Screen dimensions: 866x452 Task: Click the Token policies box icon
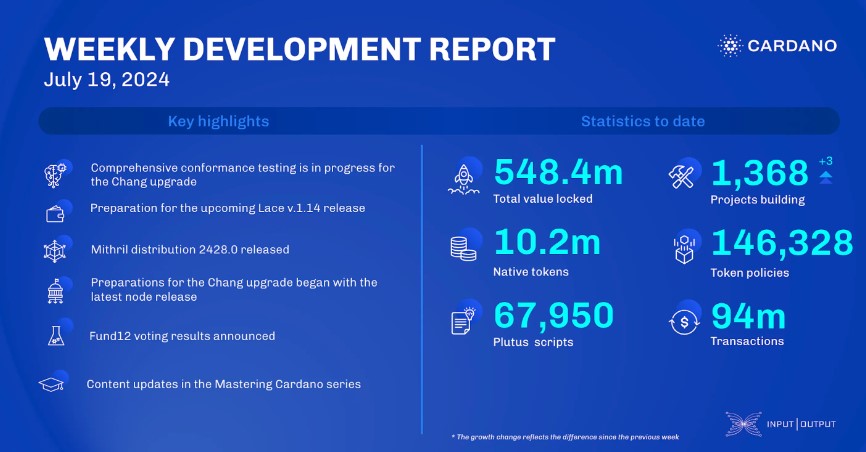pyautogui.click(x=683, y=249)
